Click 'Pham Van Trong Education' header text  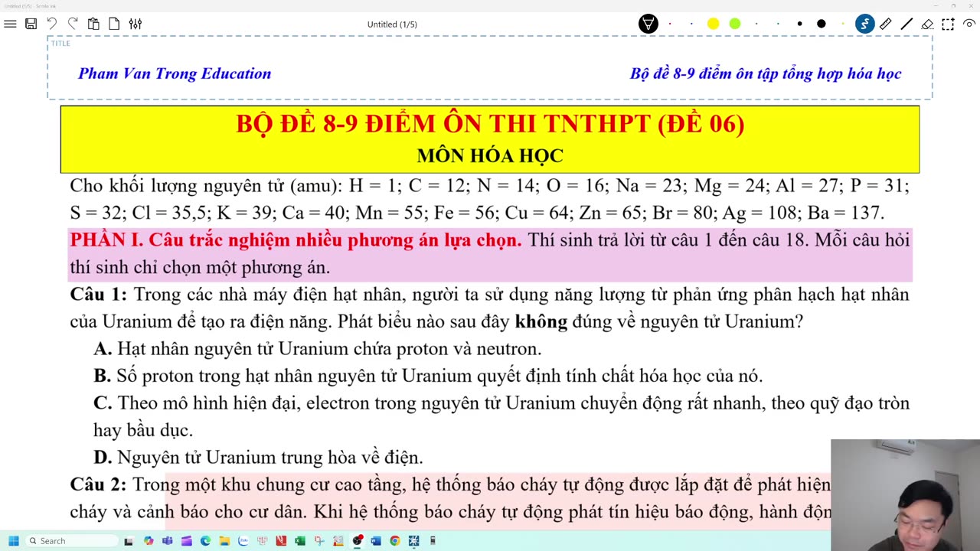(175, 73)
